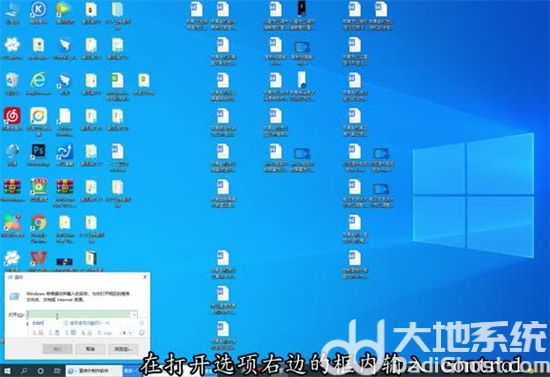Select the green-bordered spreadsheet file icon

[118, 86]
